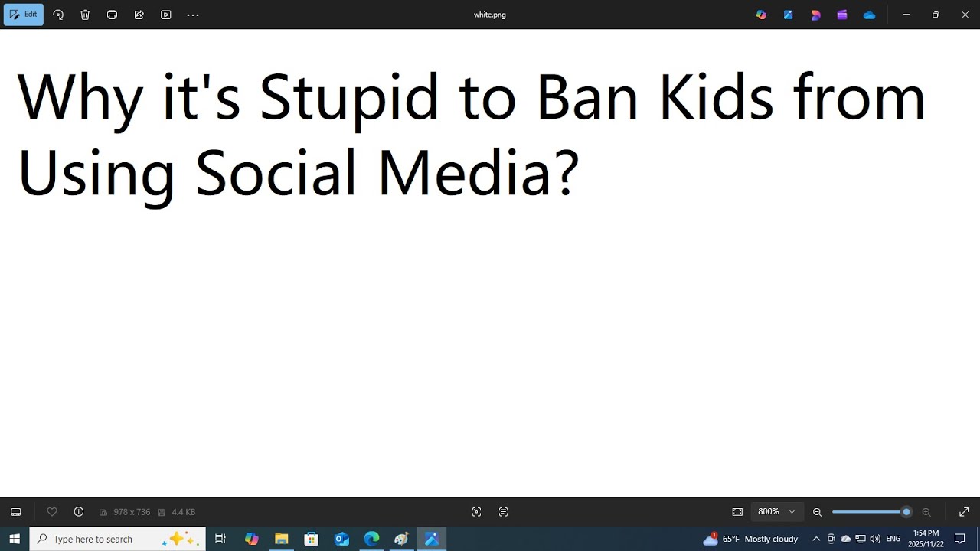This screenshot has height=551, width=980.
Task: Open the OneDrive icon in system tray
Action: click(x=846, y=539)
